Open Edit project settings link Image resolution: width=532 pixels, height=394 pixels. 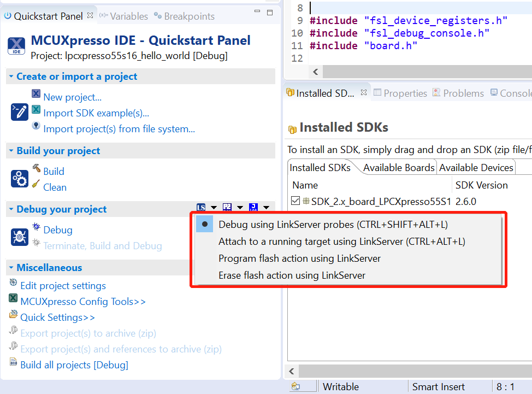coord(63,286)
